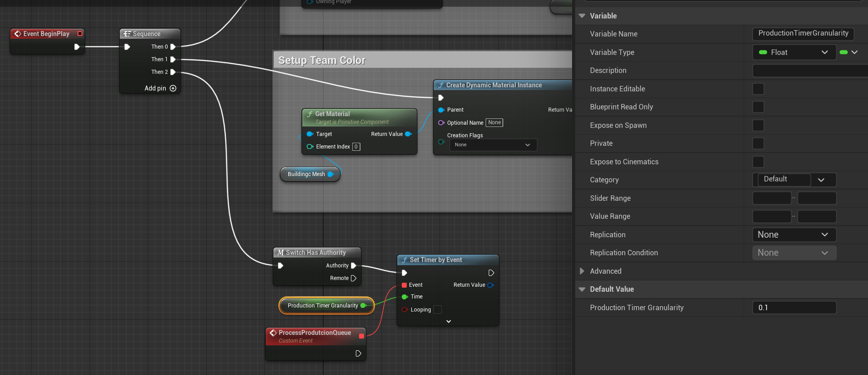This screenshot has height=375, width=868.
Task: Click the Element Index value box
Action: [x=356, y=147]
